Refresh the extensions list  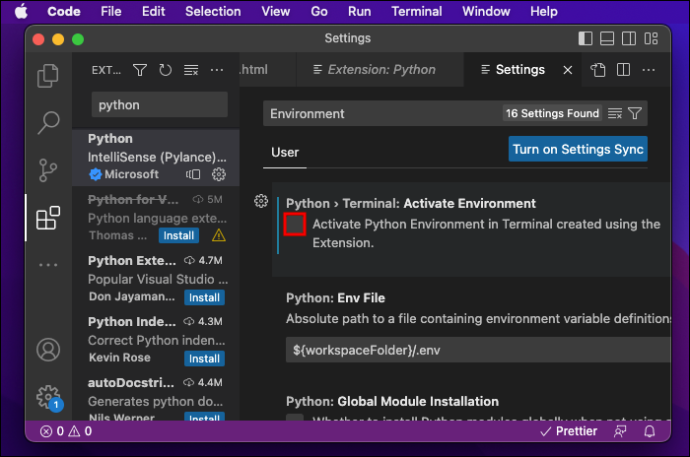165,70
